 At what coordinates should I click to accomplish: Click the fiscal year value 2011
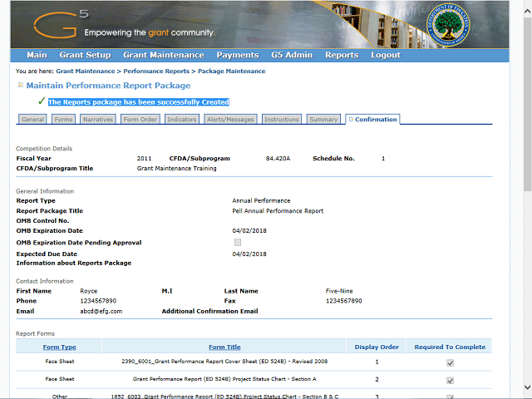click(144, 159)
